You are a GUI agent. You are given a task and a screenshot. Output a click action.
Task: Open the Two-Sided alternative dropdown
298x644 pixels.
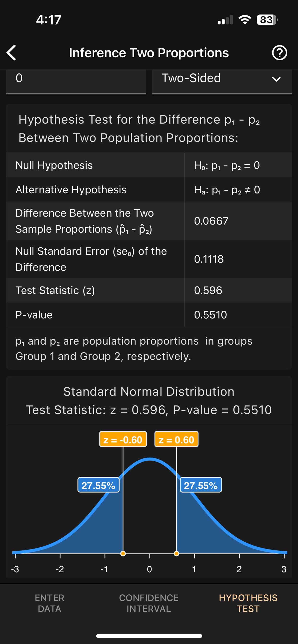(x=221, y=79)
